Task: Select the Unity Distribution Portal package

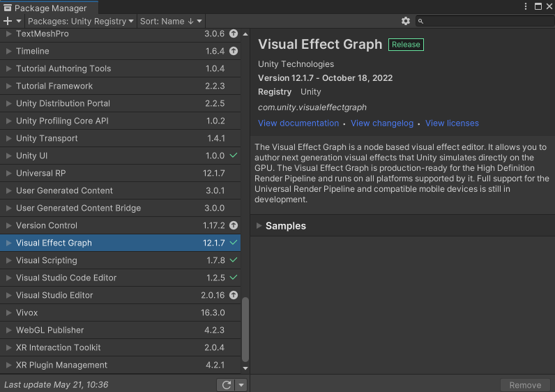Action: point(121,103)
